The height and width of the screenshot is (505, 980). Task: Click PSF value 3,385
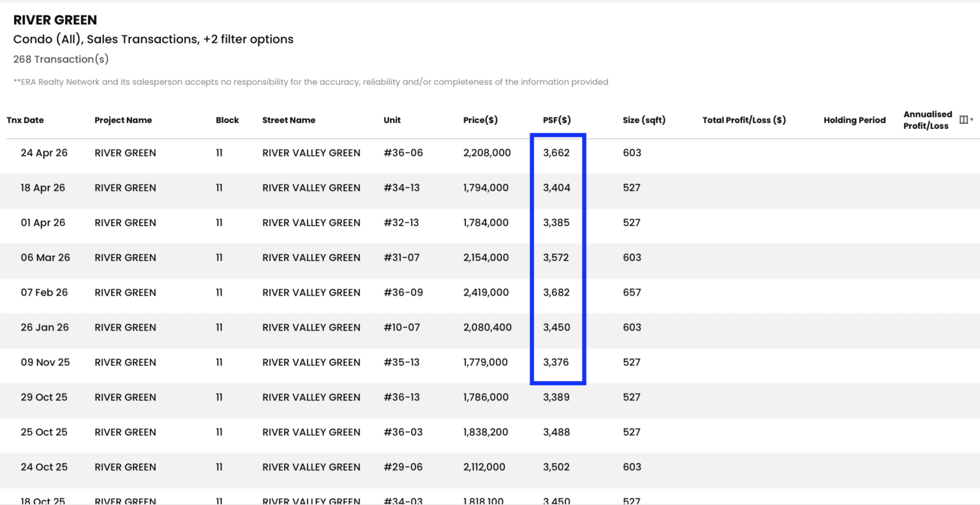tap(556, 223)
